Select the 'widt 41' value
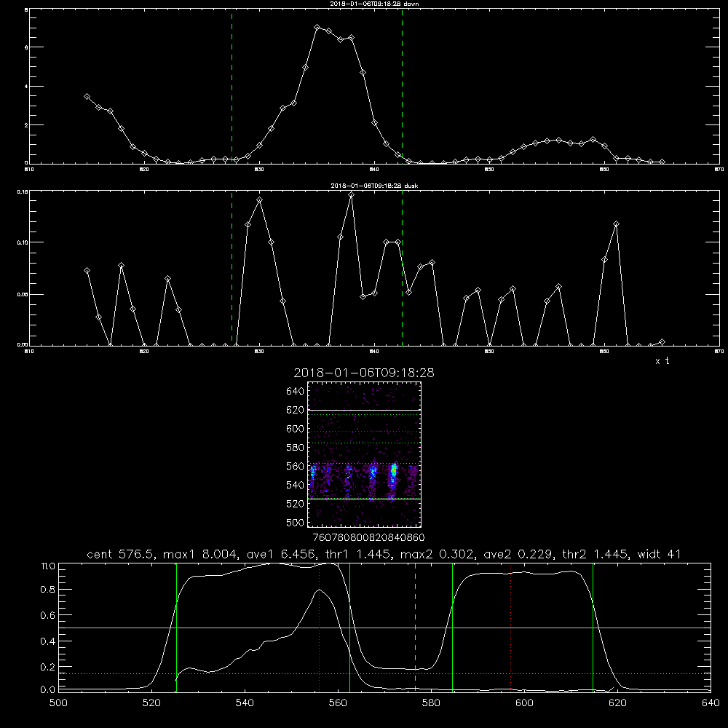Viewport: 728px width, 728px height. pos(659,554)
